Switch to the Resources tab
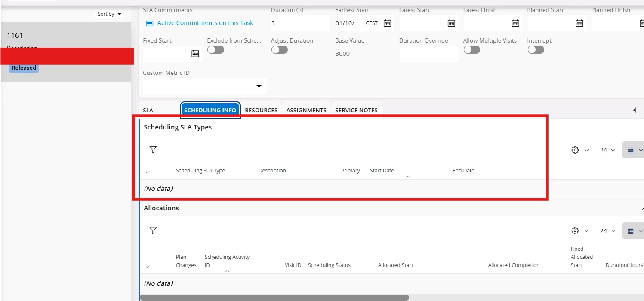Viewport: 644px width, 301px height. (261, 110)
